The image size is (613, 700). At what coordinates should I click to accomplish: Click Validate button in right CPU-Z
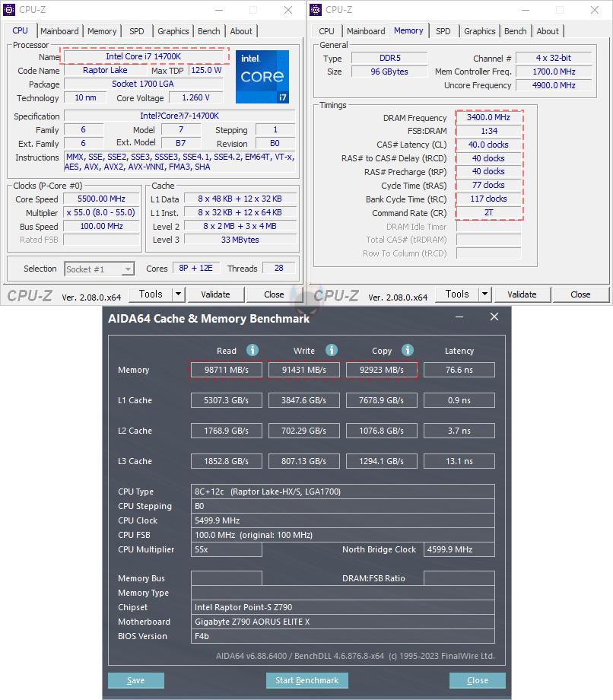click(522, 294)
